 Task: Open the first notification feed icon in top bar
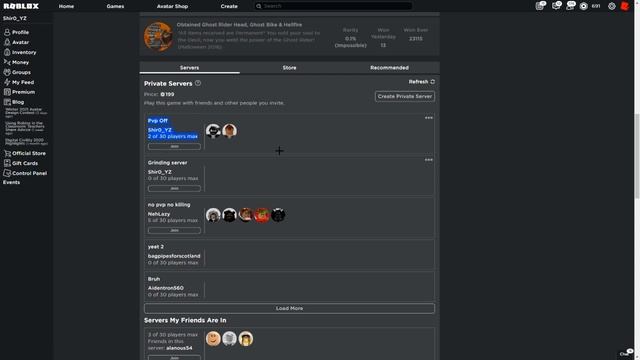point(540,6)
